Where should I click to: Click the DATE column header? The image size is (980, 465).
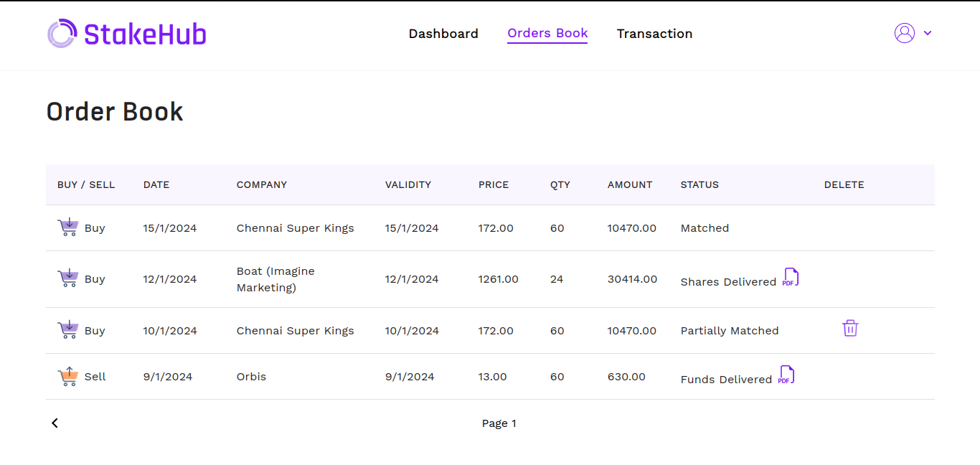[x=156, y=184]
